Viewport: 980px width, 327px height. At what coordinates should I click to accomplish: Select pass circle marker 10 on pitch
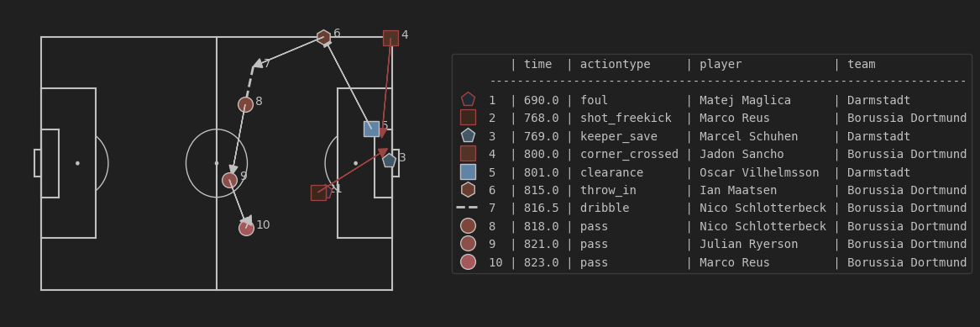pyautogui.click(x=247, y=228)
